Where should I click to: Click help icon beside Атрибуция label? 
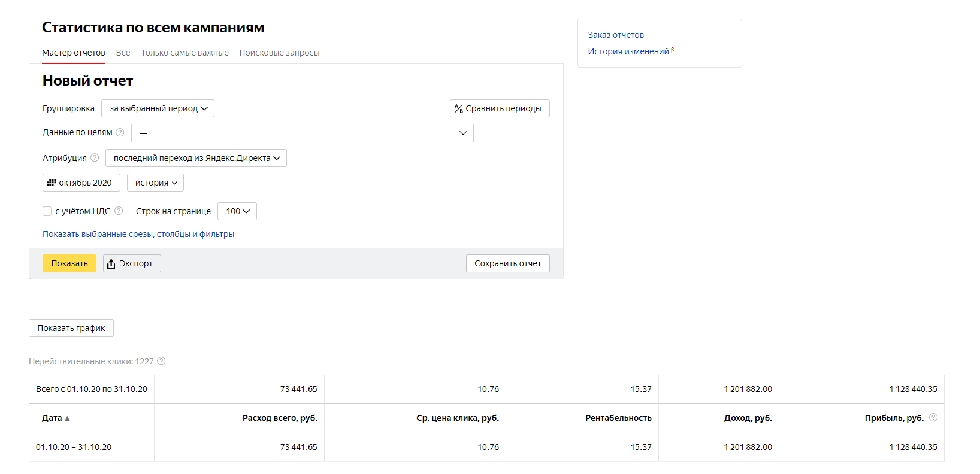tap(95, 158)
